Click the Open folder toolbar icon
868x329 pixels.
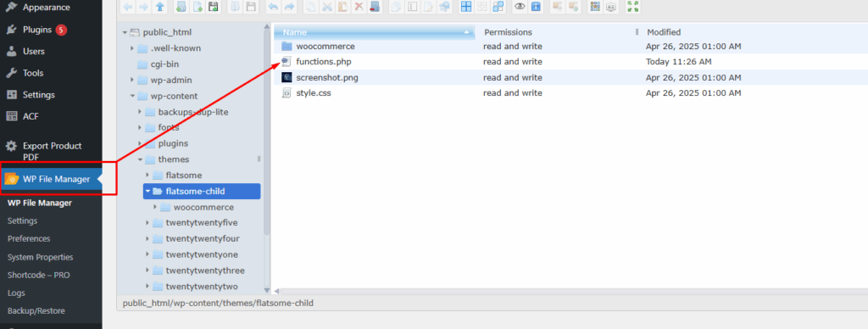[235, 7]
